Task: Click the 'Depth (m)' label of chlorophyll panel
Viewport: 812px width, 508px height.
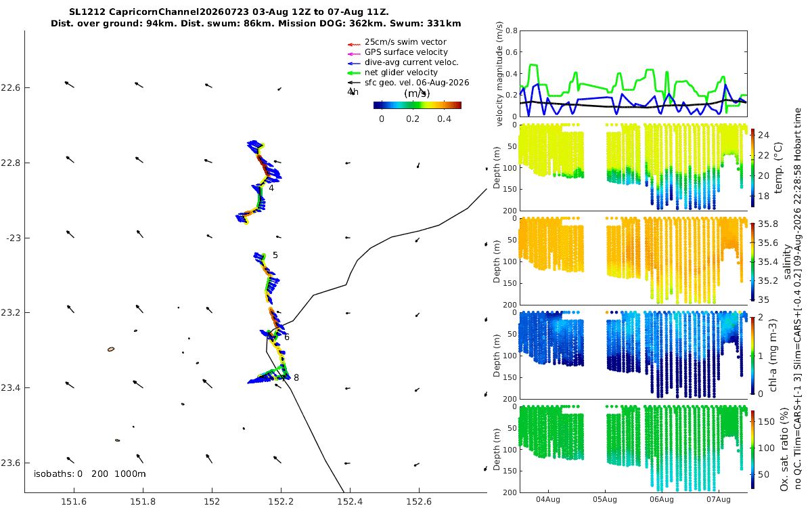Action: click(497, 355)
